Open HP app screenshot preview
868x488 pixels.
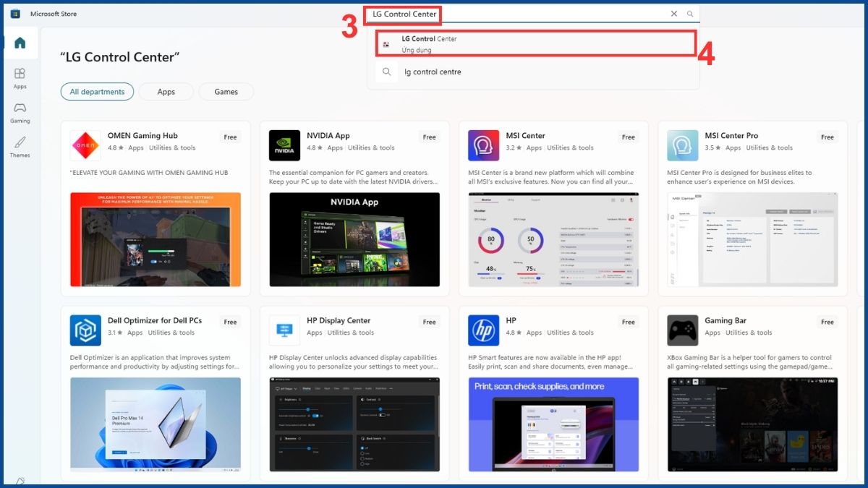click(553, 424)
